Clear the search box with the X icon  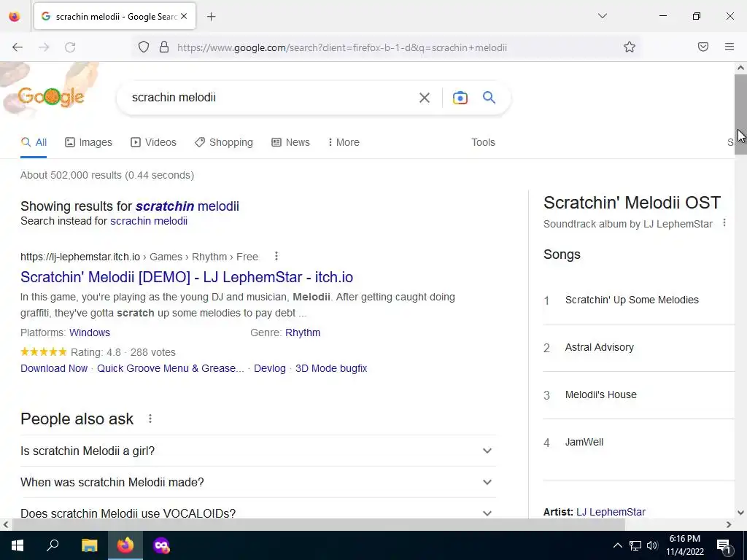click(x=424, y=98)
